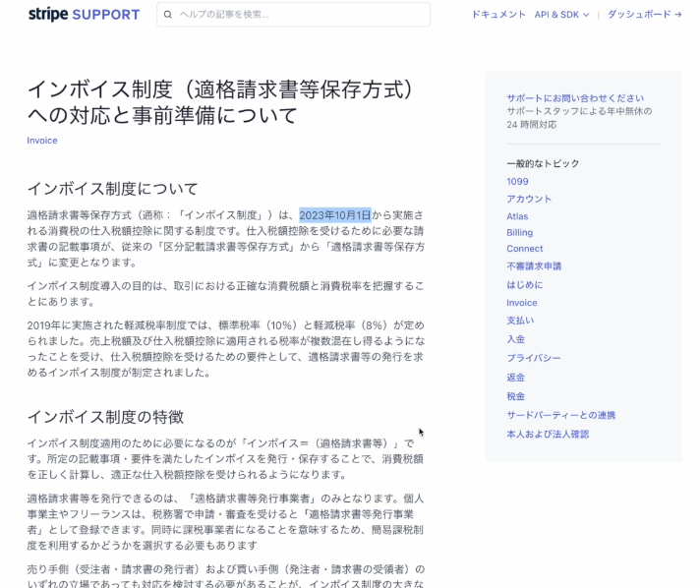Expand the API & SDK dropdown
The image size is (700, 588).
(561, 15)
